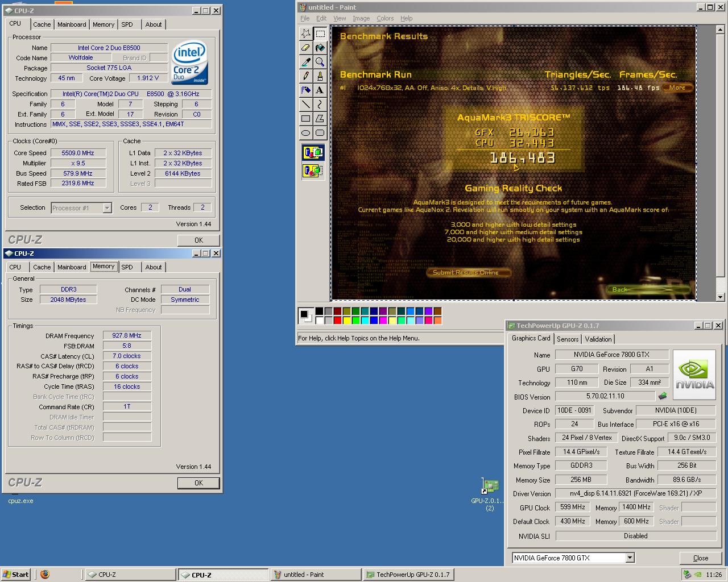
Task: Choose the white color swatch
Action: pos(320,321)
